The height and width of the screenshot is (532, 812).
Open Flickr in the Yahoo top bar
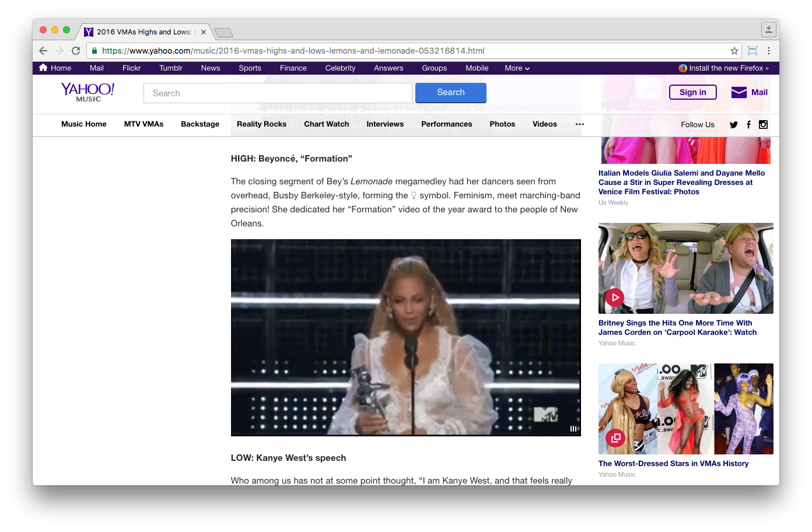point(132,68)
